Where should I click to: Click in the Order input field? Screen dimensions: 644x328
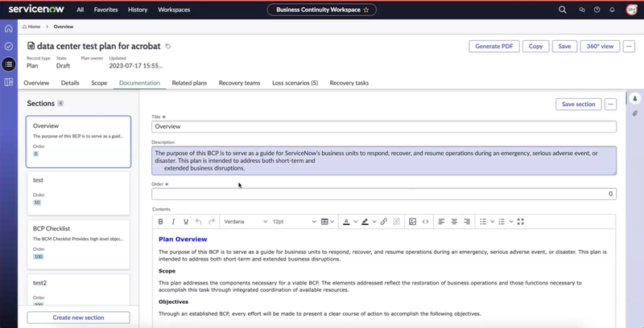pos(384,194)
